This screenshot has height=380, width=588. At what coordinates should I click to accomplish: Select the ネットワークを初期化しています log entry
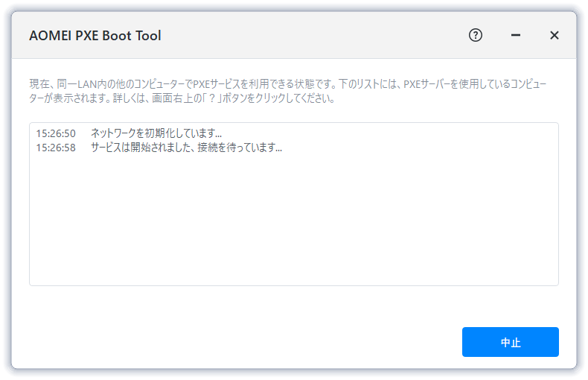[156, 133]
